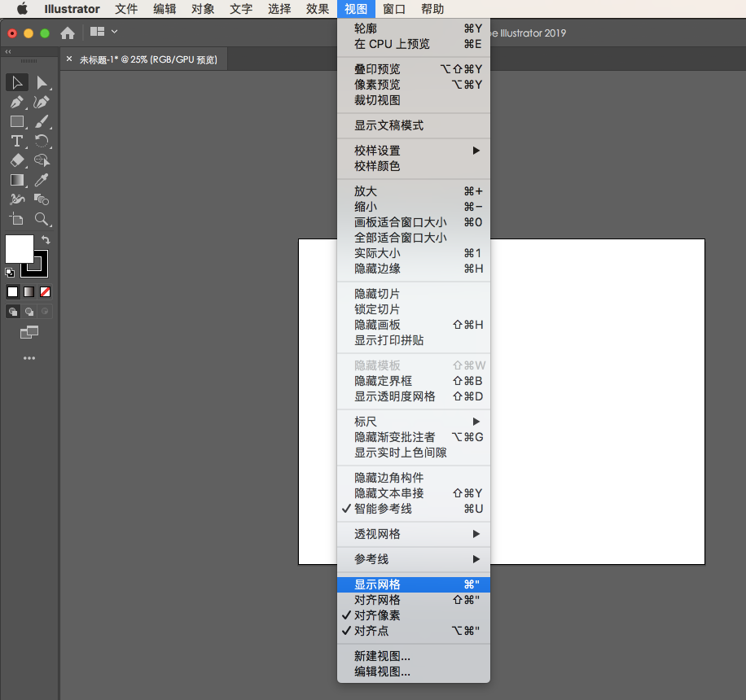Apply Color fill mode button

click(x=13, y=292)
